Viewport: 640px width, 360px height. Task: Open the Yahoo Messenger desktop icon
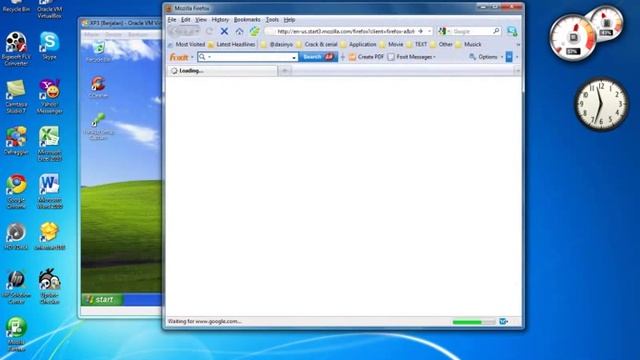point(49,96)
